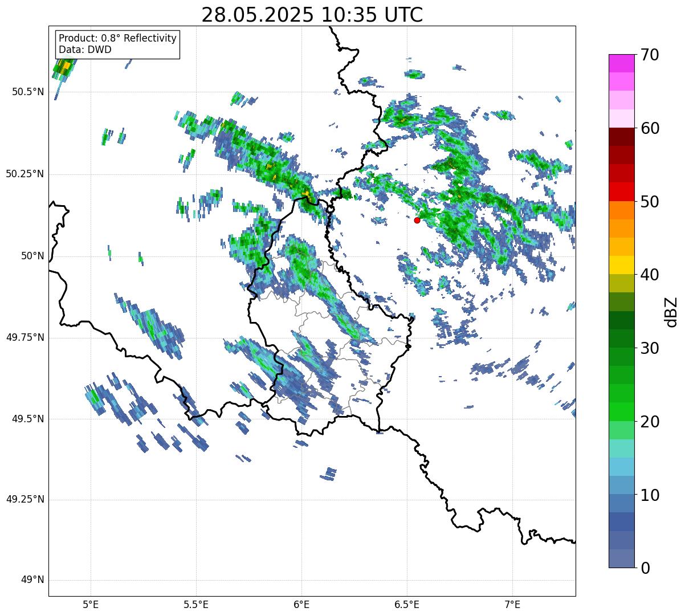The width and height of the screenshot is (685, 616).
Task: Click the colorbar tick label "40"
Action: click(x=649, y=275)
